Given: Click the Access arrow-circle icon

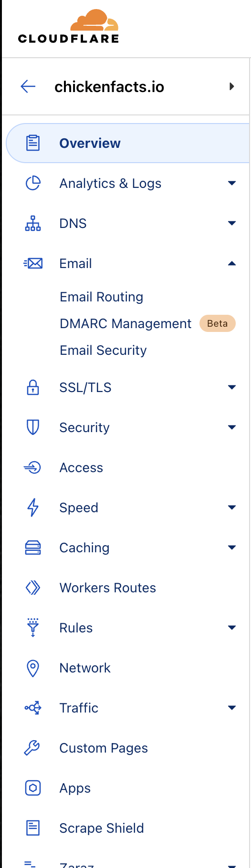Looking at the screenshot, I should [x=32, y=467].
